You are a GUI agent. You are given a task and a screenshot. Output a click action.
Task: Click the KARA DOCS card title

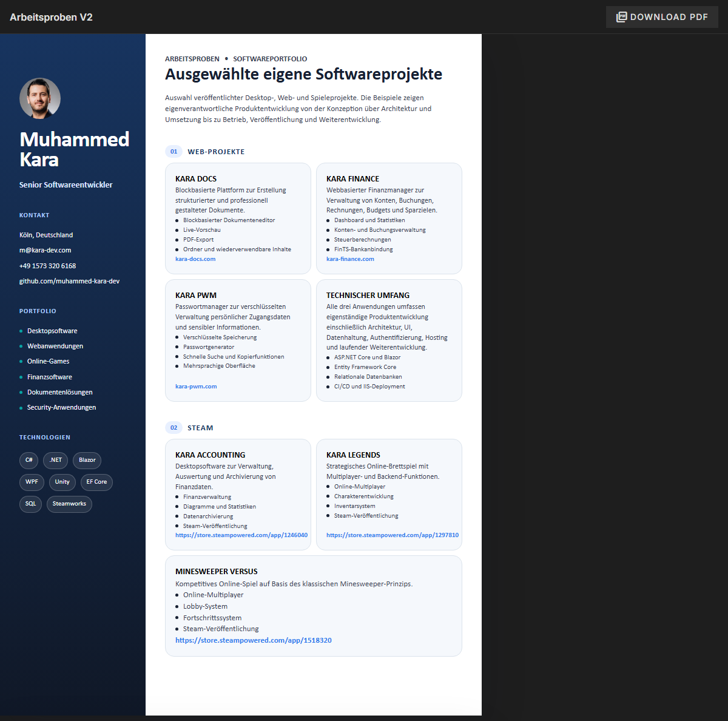coord(196,179)
